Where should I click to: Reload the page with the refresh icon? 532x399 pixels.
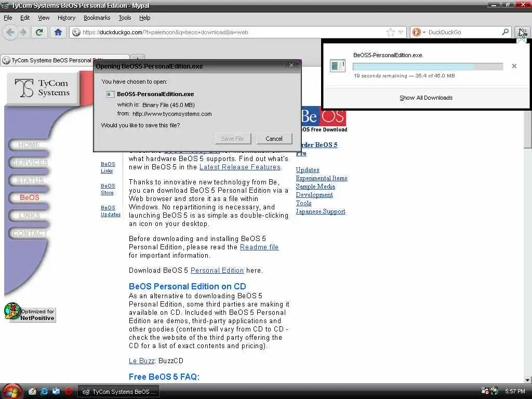(x=39, y=32)
